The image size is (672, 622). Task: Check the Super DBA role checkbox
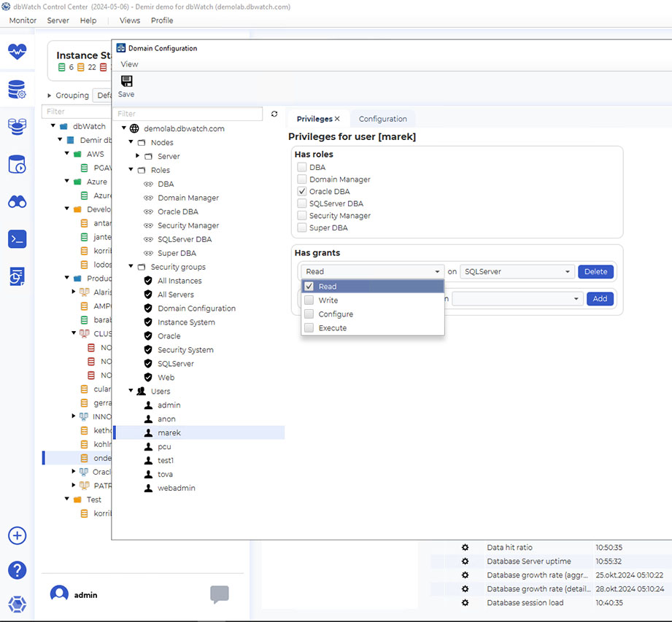coord(302,228)
